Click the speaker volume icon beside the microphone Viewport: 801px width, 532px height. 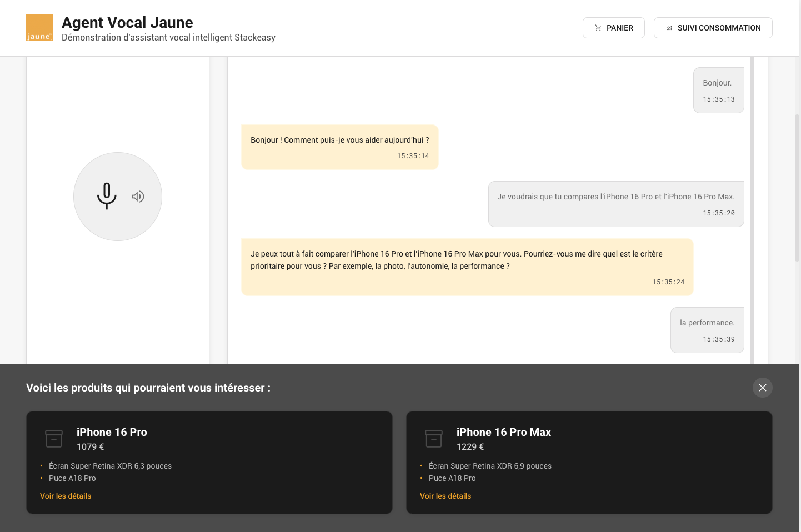click(138, 197)
